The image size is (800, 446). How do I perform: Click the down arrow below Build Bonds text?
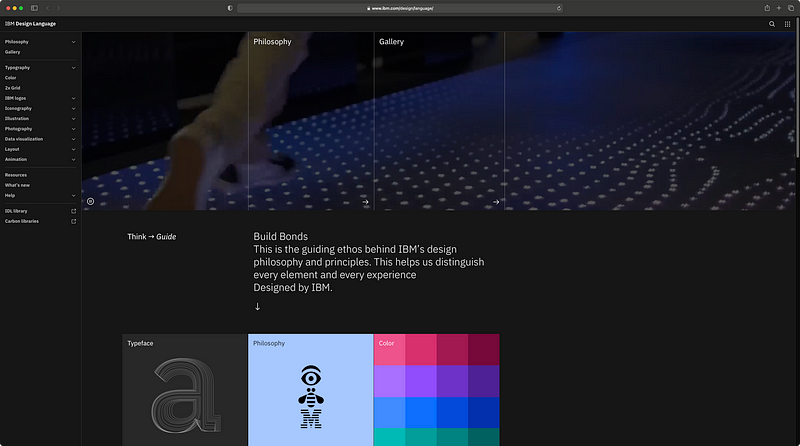(258, 307)
